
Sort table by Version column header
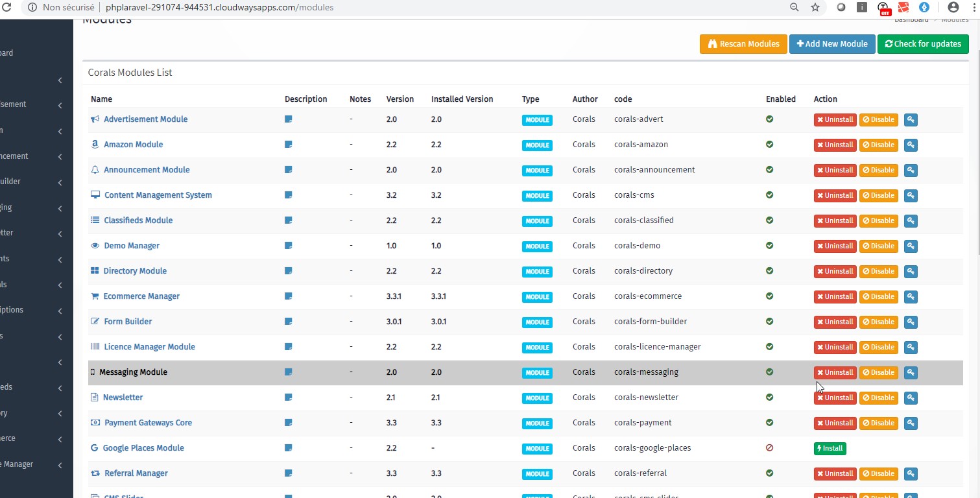400,99
